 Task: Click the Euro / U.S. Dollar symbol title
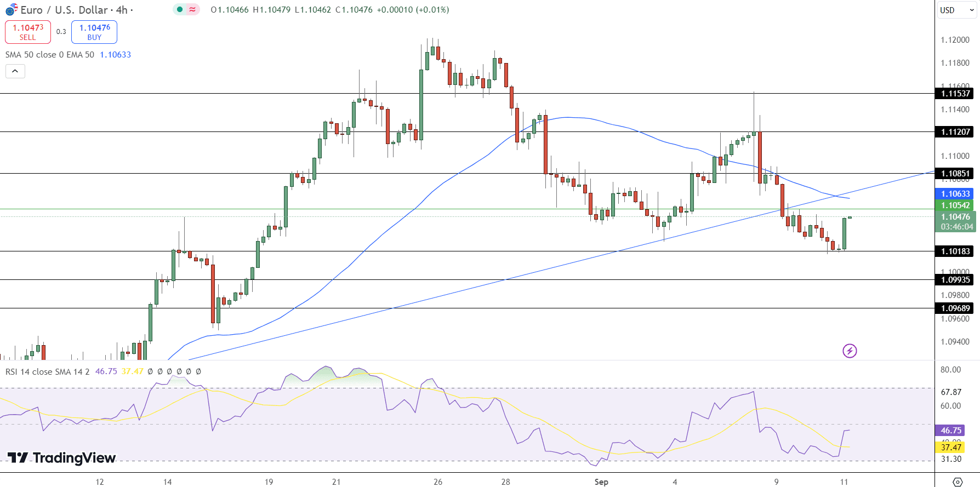tap(64, 10)
